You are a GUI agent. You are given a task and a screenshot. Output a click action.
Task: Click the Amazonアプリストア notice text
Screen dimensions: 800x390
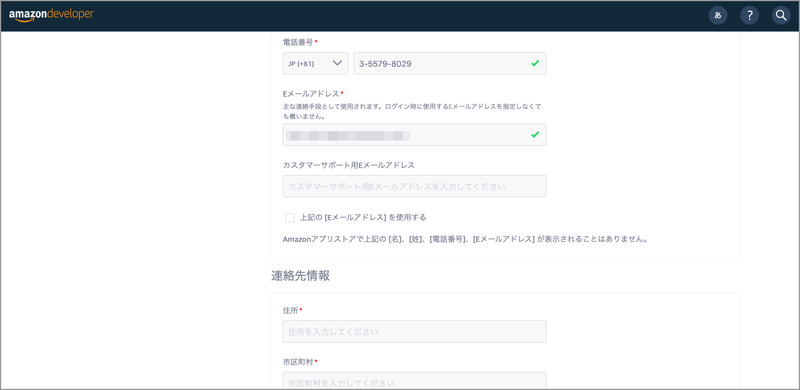coord(465,238)
